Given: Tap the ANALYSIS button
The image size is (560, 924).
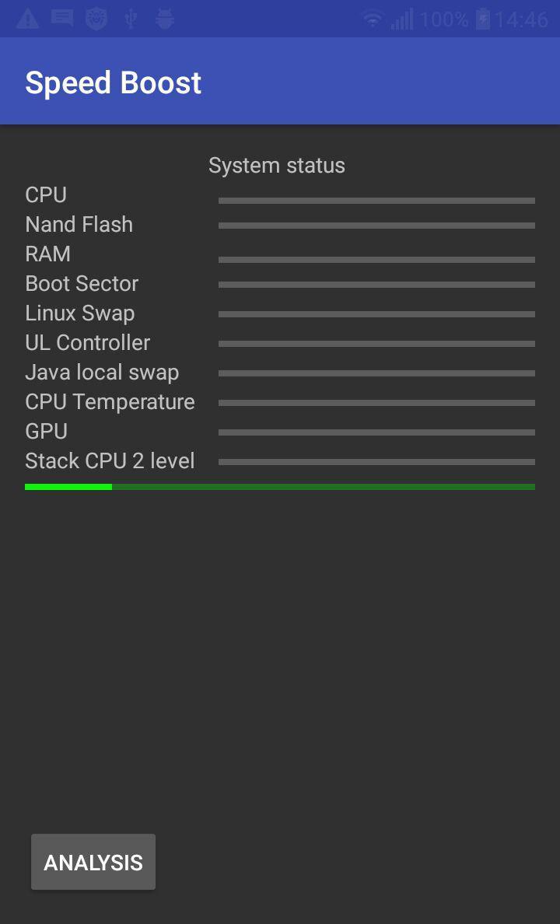Looking at the screenshot, I should click(93, 862).
